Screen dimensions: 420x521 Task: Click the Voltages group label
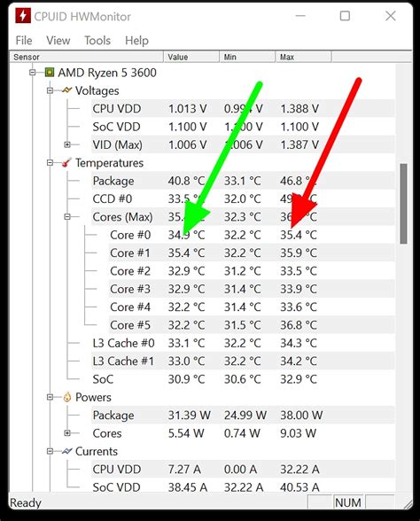97,90
